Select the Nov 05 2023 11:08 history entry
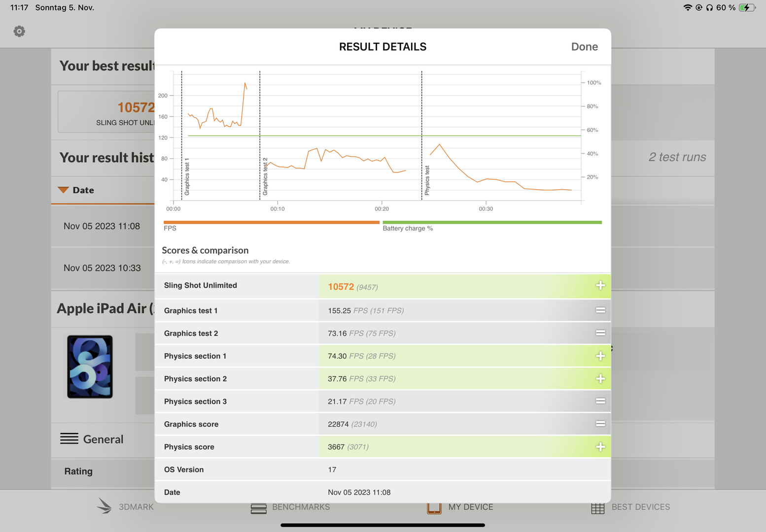This screenshot has height=532, width=766. [102, 226]
